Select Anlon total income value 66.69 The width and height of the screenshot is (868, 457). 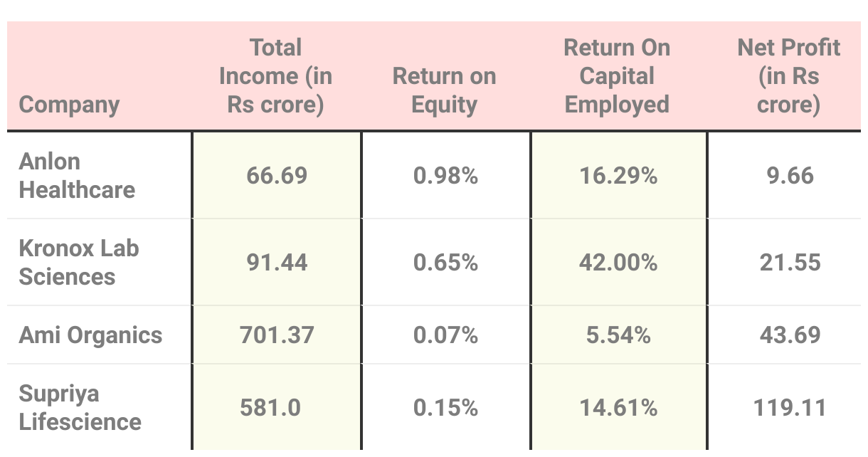point(277,176)
